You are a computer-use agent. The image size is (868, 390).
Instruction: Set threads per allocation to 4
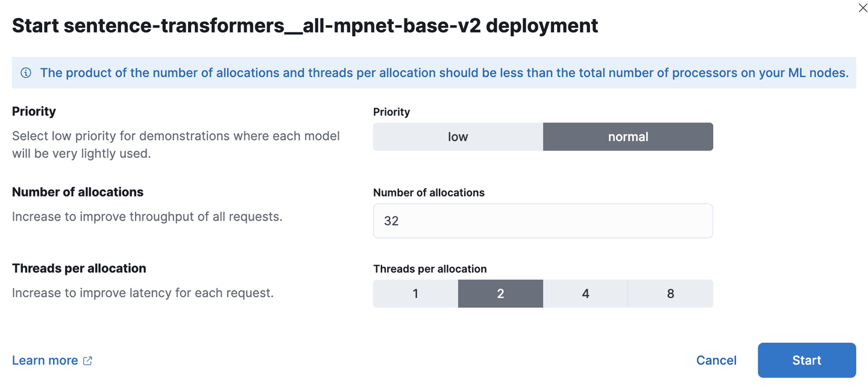[x=585, y=294]
